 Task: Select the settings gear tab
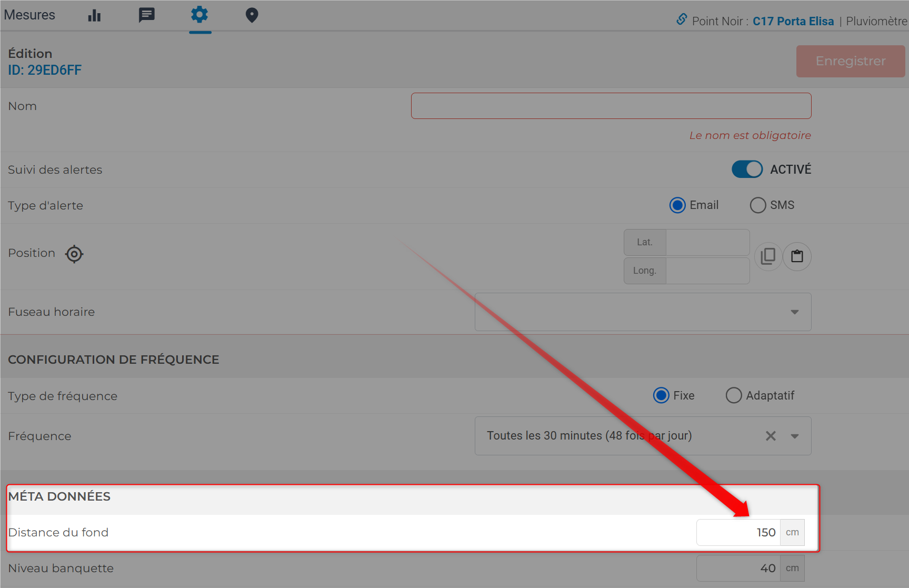[199, 15]
